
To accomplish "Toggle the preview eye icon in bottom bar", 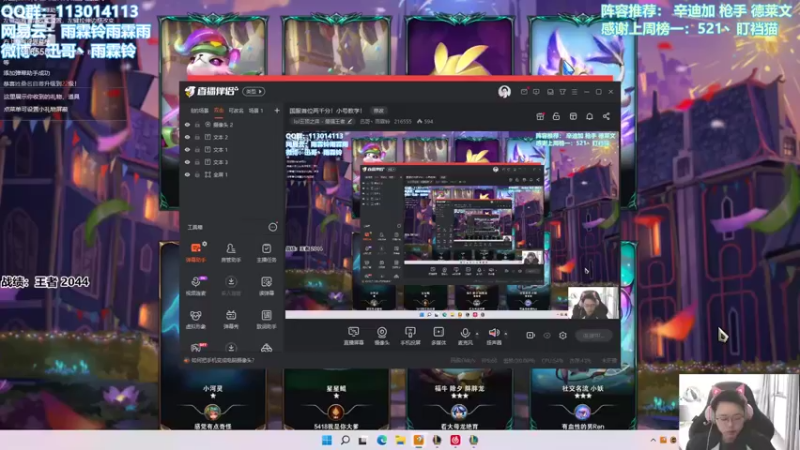I will (547, 335).
